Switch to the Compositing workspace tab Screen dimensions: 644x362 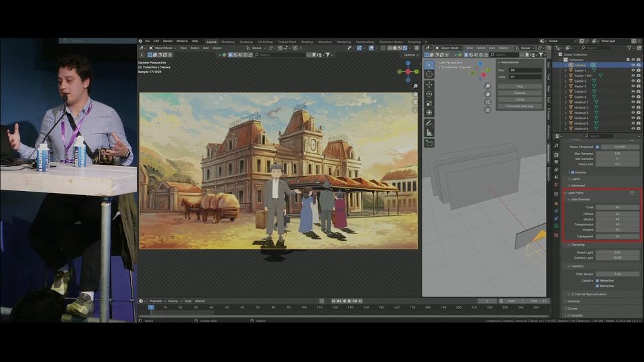365,42
